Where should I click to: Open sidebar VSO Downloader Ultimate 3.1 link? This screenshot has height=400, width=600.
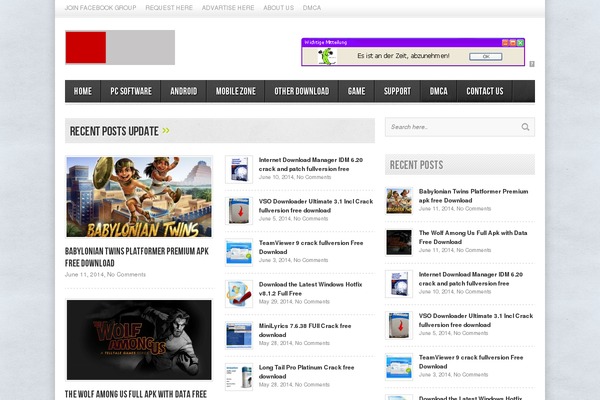tap(476, 320)
